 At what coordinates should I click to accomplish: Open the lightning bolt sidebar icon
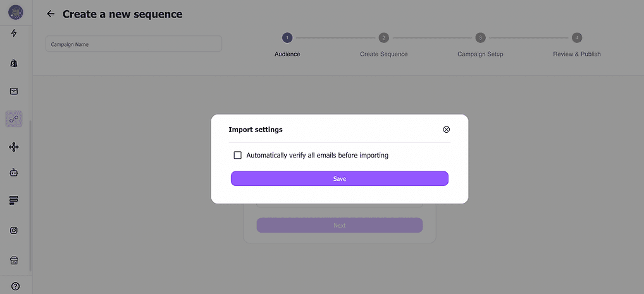[x=14, y=34]
